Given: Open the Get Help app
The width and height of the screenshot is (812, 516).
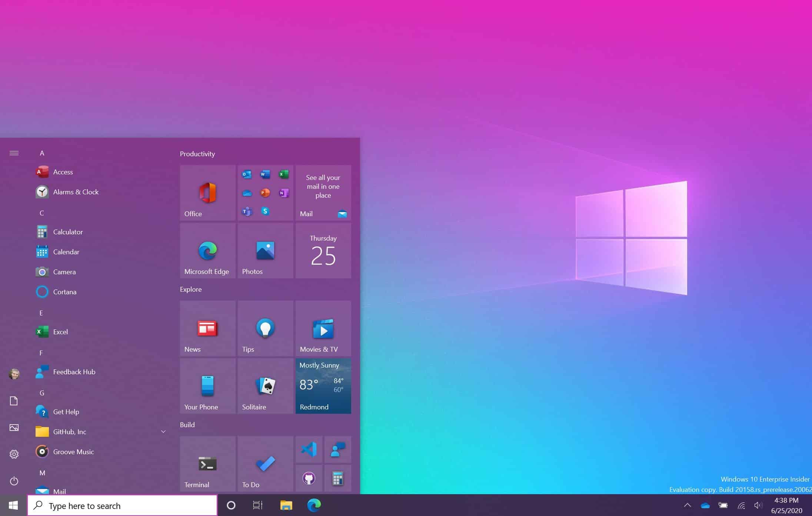Looking at the screenshot, I should click(x=100, y=412).
